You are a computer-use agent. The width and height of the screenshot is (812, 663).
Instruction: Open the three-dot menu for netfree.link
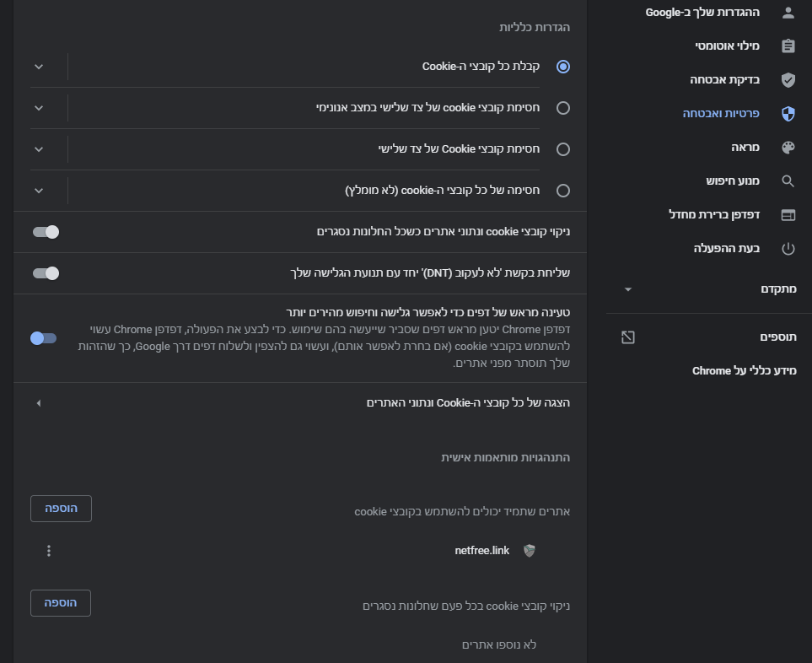[49, 551]
